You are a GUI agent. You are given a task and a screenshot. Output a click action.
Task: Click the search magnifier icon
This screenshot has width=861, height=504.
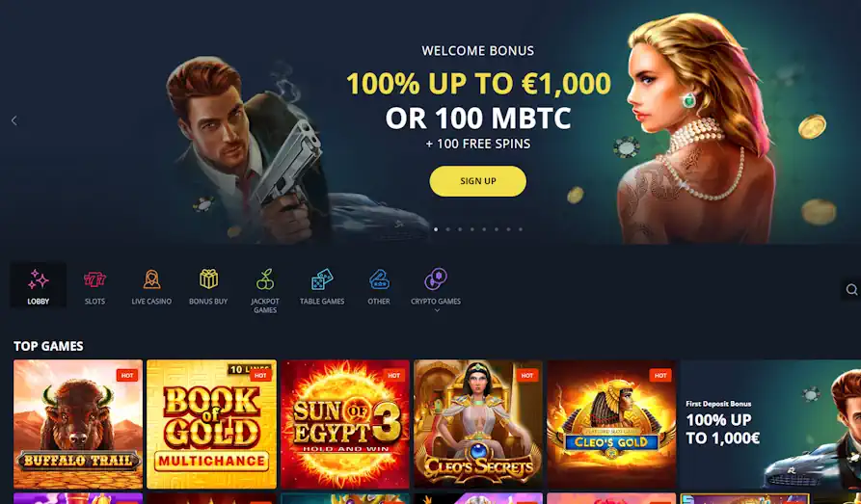[851, 289]
